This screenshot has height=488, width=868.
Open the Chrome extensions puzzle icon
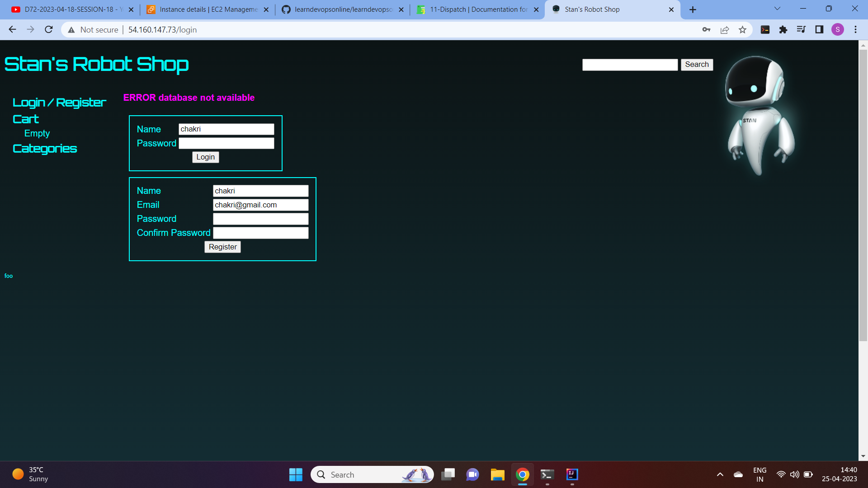[783, 29]
